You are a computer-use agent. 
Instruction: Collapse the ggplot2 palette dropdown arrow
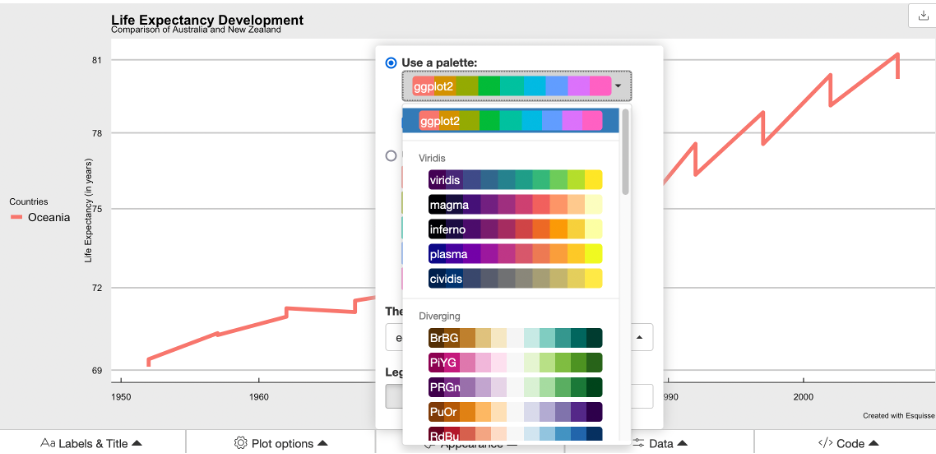coord(618,87)
